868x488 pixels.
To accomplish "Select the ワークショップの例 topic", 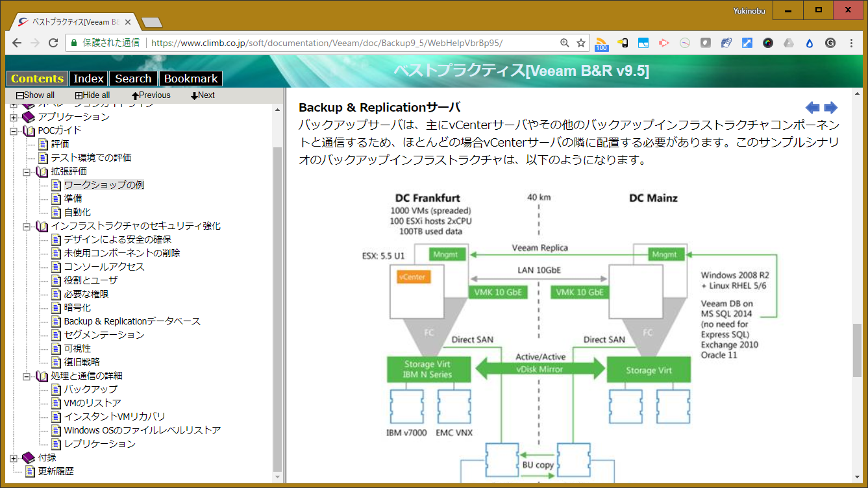I will pos(104,185).
